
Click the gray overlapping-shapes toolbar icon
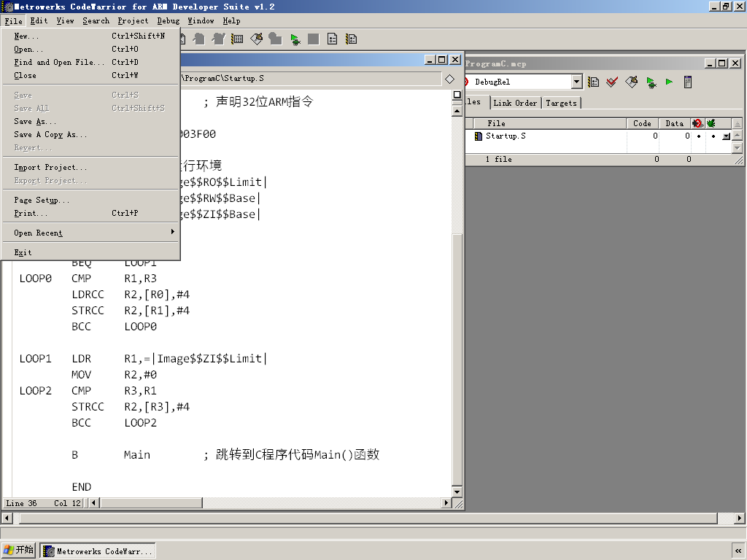point(275,39)
